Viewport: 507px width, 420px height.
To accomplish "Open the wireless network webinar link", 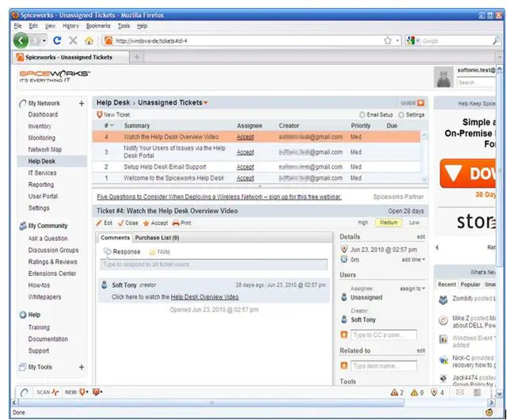I will click(x=219, y=197).
